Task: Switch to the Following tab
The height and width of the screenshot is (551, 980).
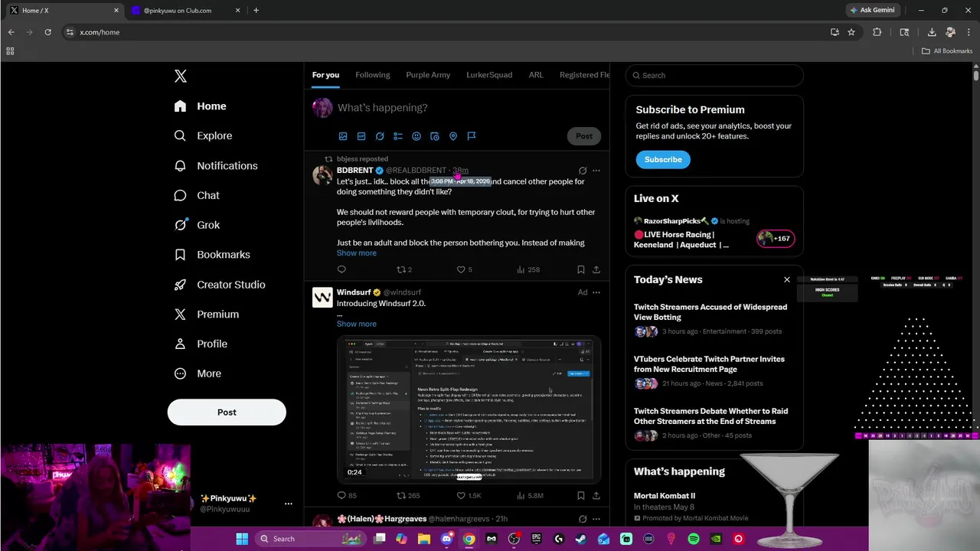Action: coord(373,75)
